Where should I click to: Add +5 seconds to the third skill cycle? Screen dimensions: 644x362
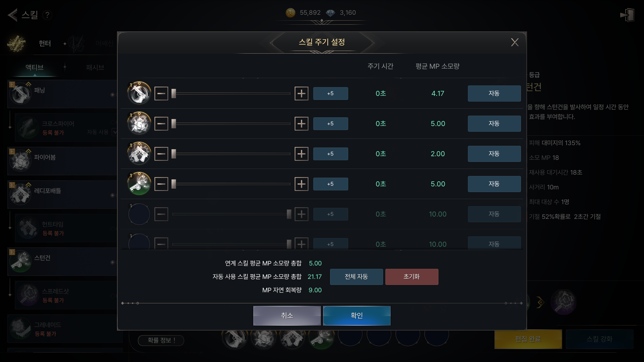330,154
